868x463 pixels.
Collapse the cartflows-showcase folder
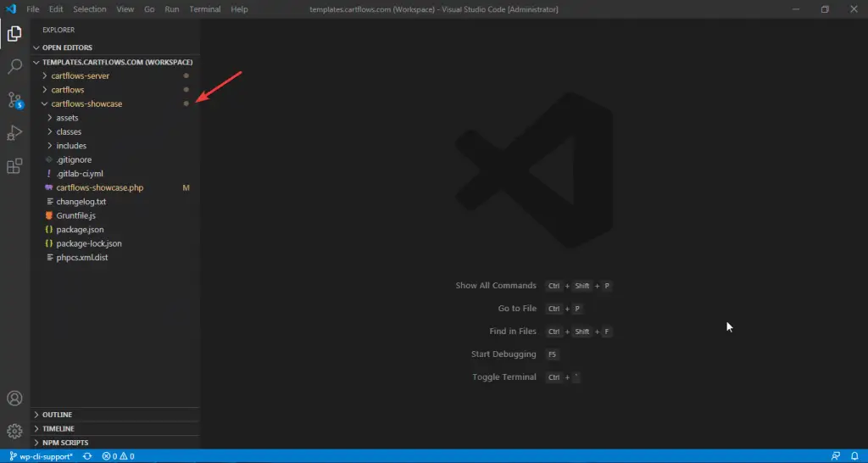pyautogui.click(x=115, y=103)
